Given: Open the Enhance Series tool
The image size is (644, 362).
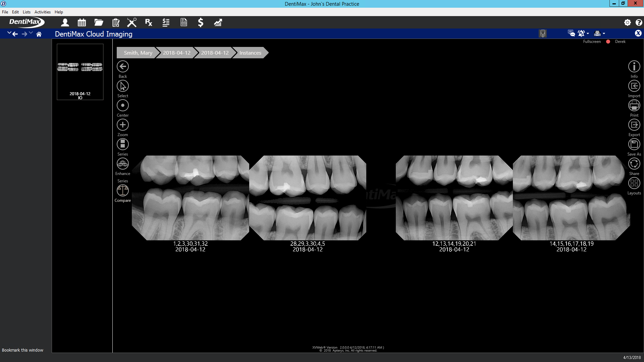Looking at the screenshot, I should [x=122, y=164].
